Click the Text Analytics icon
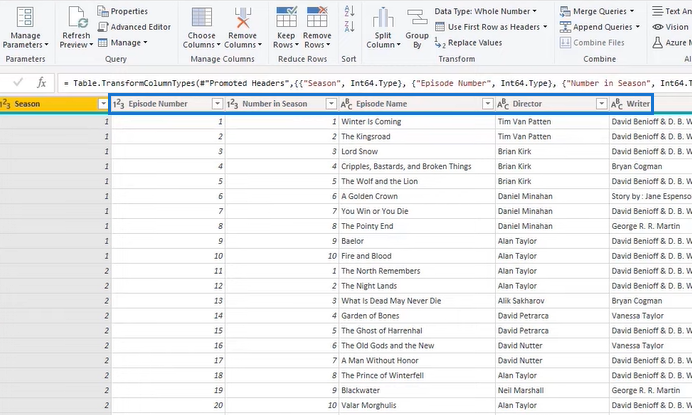Viewport: 692px width, 415px height. click(658, 11)
